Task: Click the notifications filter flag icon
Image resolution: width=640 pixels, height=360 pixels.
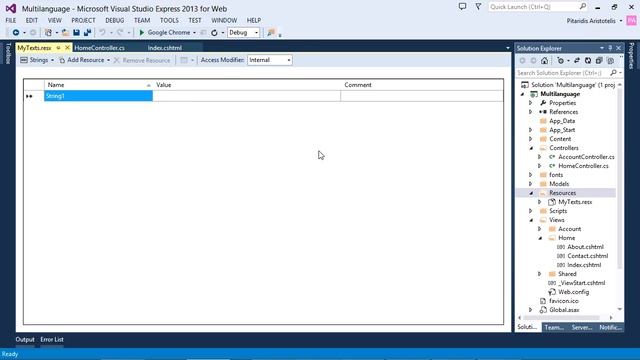Action: (x=478, y=7)
